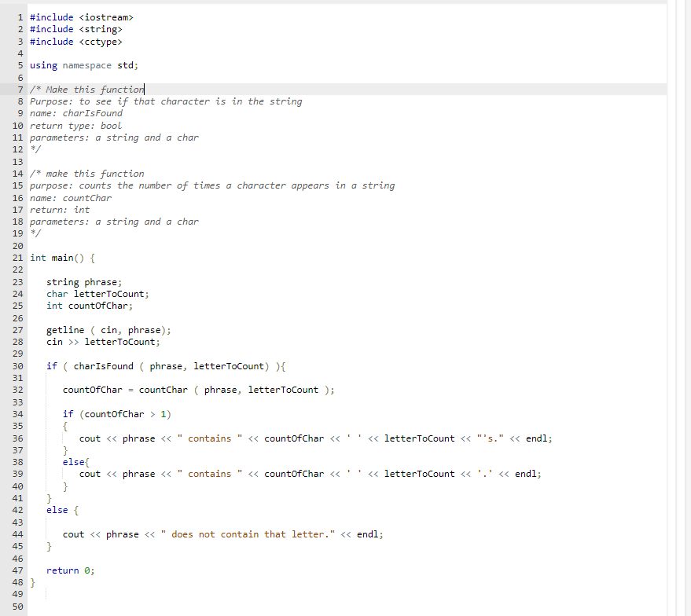Click the 'return: int' comment line
The width and height of the screenshot is (691, 616).
tap(60, 210)
